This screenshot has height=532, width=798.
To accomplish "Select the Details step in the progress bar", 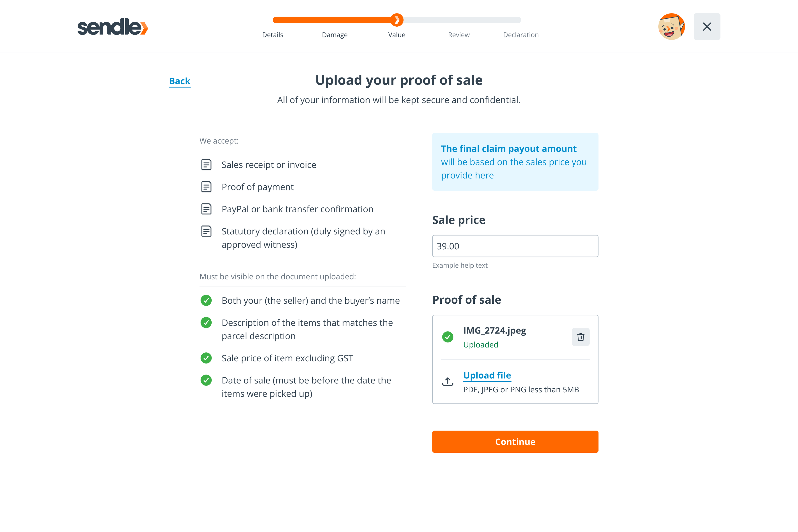I will [x=272, y=34].
